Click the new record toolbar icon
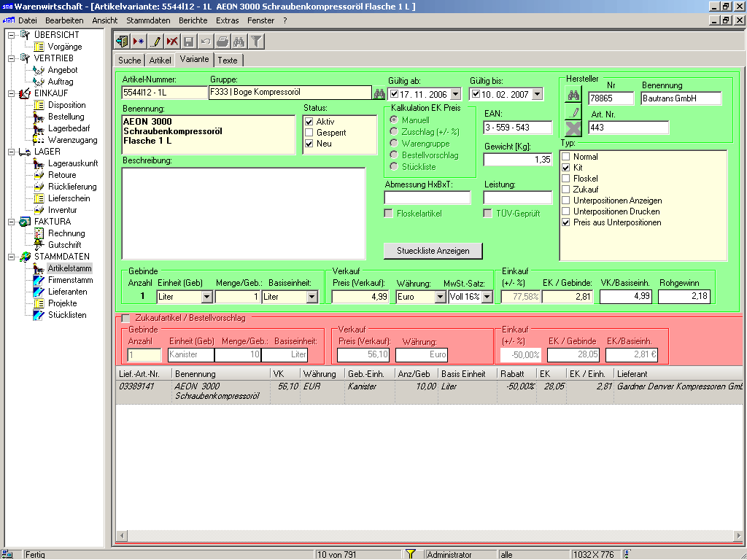The height and width of the screenshot is (560, 747). coord(139,42)
